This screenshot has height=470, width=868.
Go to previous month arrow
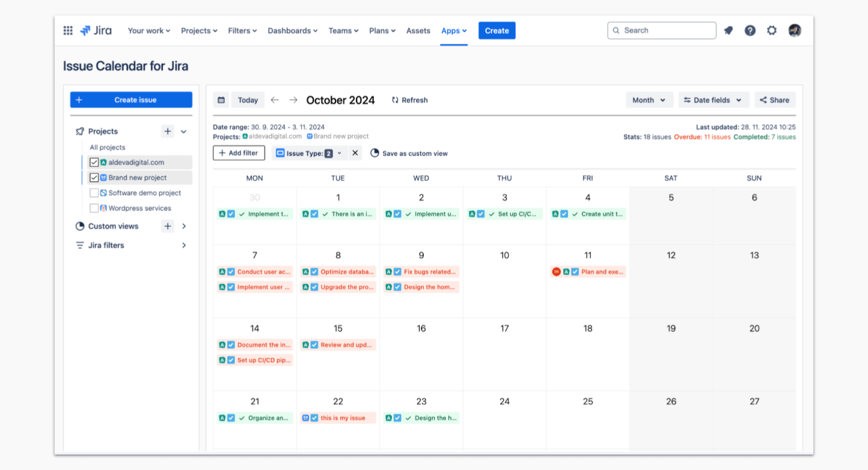[x=274, y=100]
